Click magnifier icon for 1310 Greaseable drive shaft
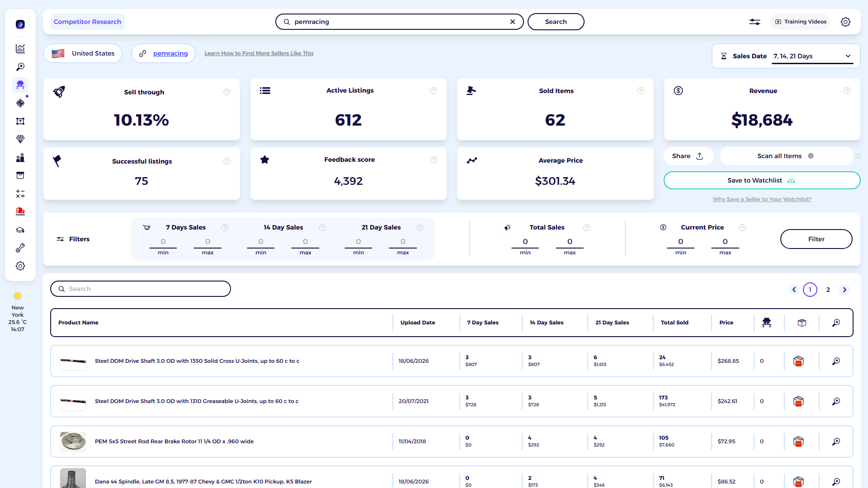The width and height of the screenshot is (868, 488). (x=836, y=401)
